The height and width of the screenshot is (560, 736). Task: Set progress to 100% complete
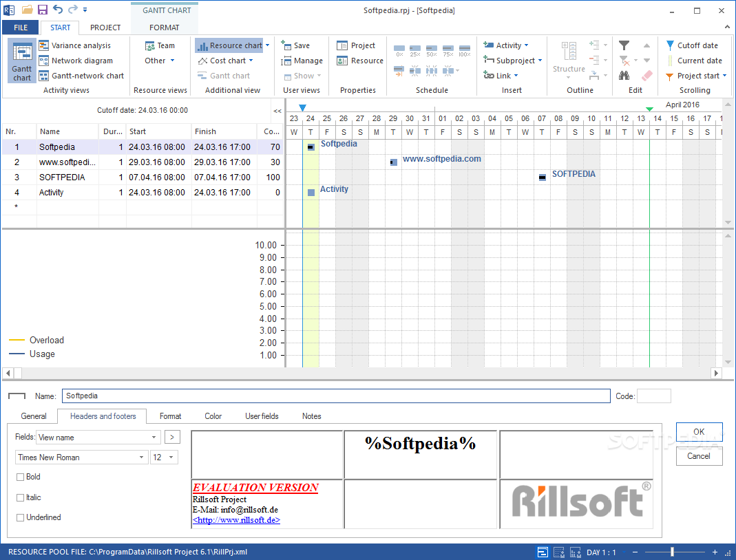(464, 51)
